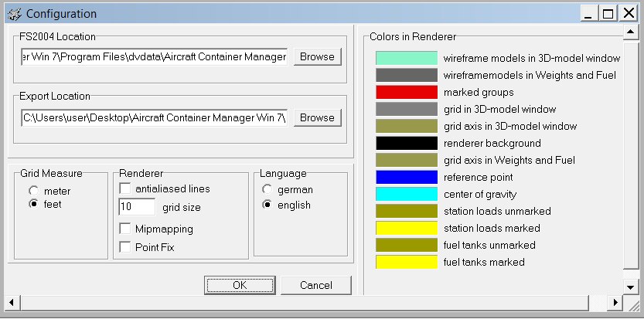
Task: Open the grid axis in Weights and Fuel swatch
Action: (407, 160)
